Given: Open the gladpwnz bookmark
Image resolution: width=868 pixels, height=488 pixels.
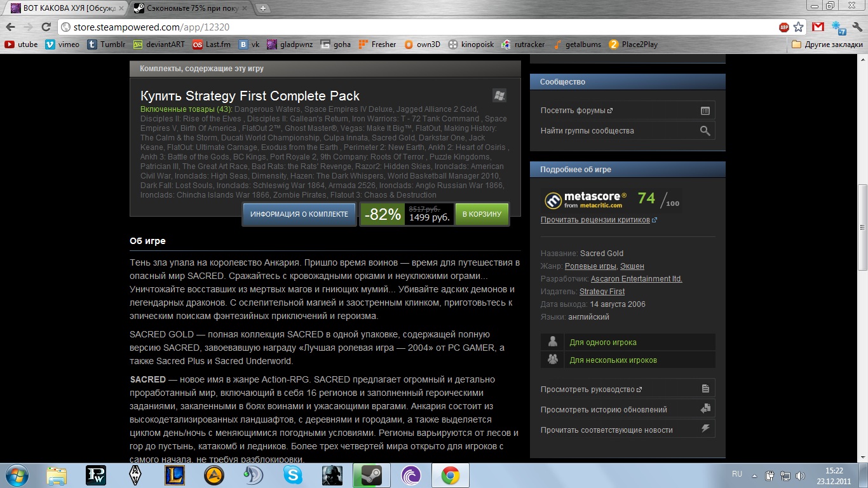Looking at the screenshot, I should [290, 44].
